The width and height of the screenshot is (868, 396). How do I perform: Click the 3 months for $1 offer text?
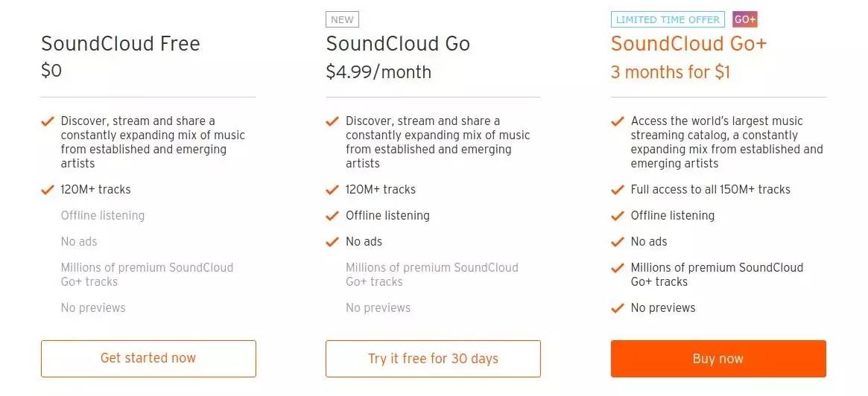[671, 72]
